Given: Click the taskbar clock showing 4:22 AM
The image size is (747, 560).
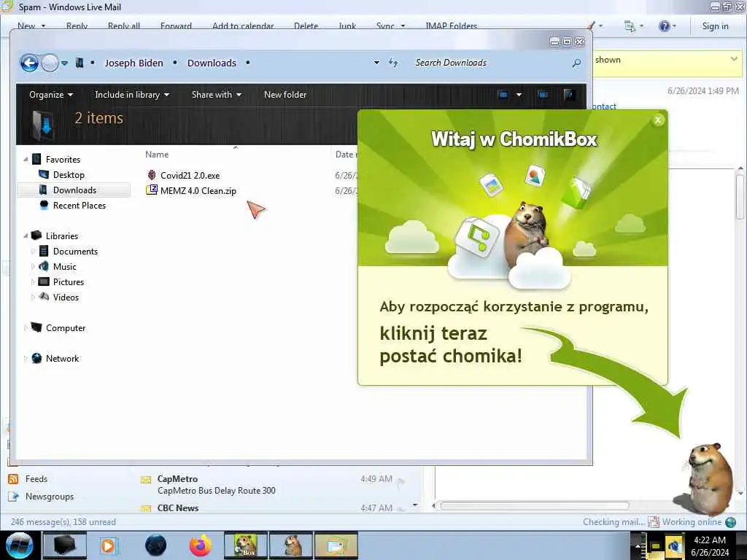Looking at the screenshot, I should [x=710, y=546].
